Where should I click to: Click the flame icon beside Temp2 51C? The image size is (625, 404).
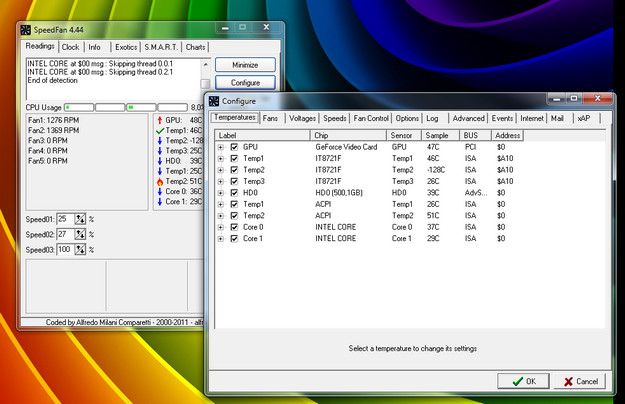160,182
